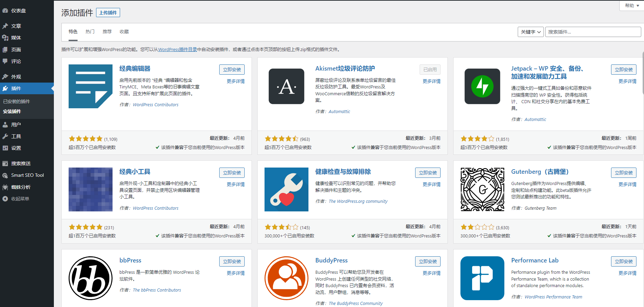Viewport: 644px width, 307px height.
Task: Click the Classic Editor plugin icon
Action: tap(91, 86)
